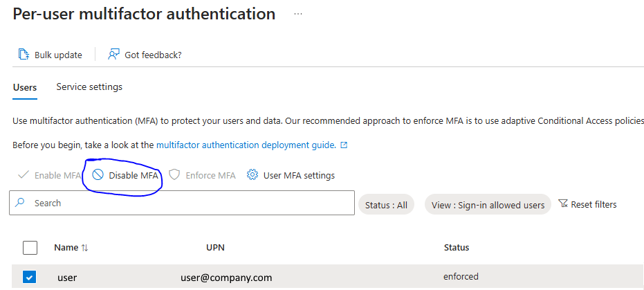
Task: Tick the select-all checkbox in header
Action: click(x=30, y=248)
